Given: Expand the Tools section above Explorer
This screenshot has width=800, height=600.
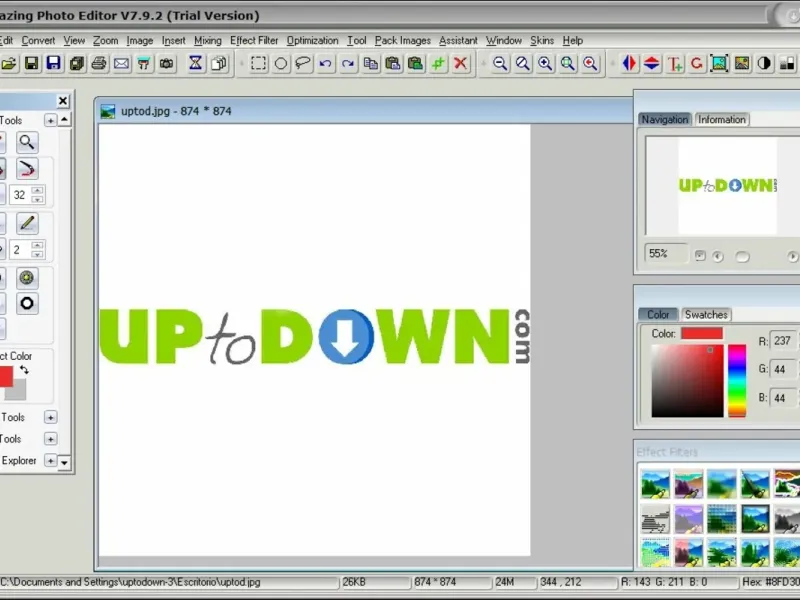Looking at the screenshot, I should 50,439.
